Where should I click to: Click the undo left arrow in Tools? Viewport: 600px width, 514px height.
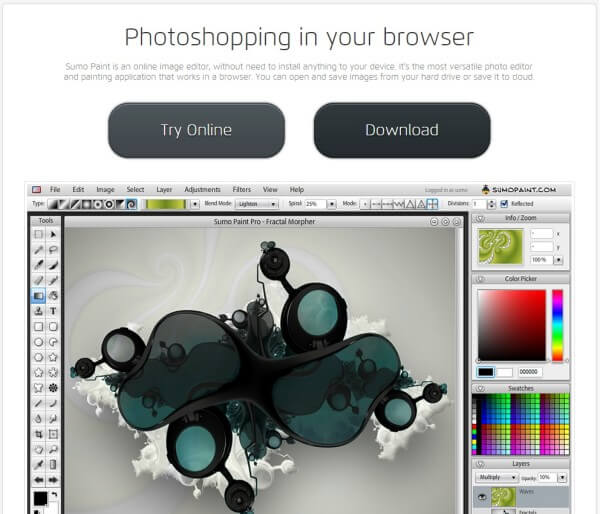(38, 480)
